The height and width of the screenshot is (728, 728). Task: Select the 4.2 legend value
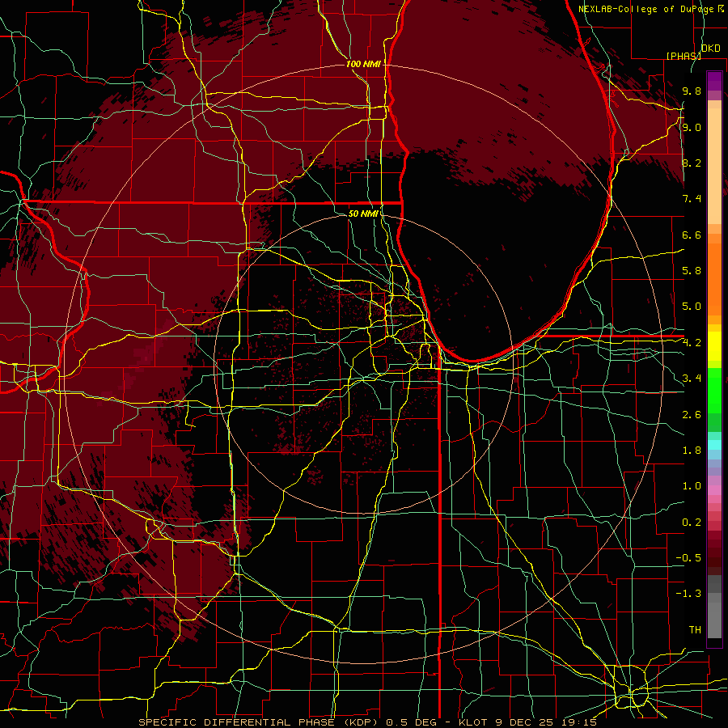tap(692, 343)
